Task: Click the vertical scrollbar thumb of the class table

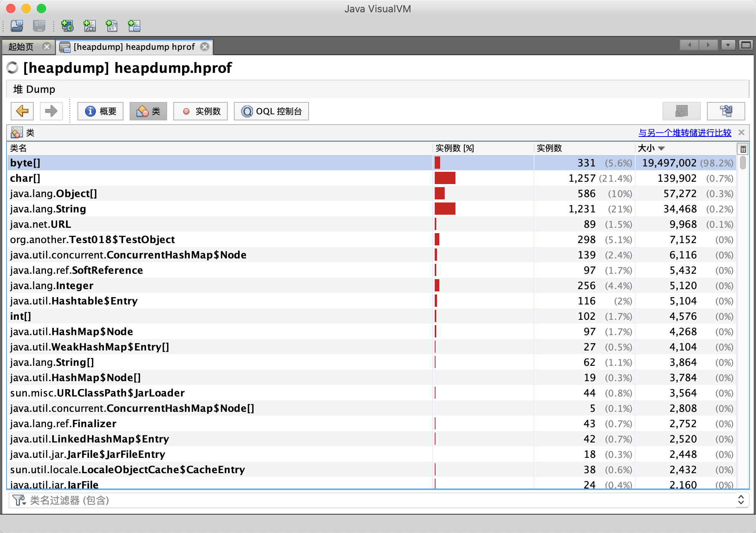Action: (743, 163)
